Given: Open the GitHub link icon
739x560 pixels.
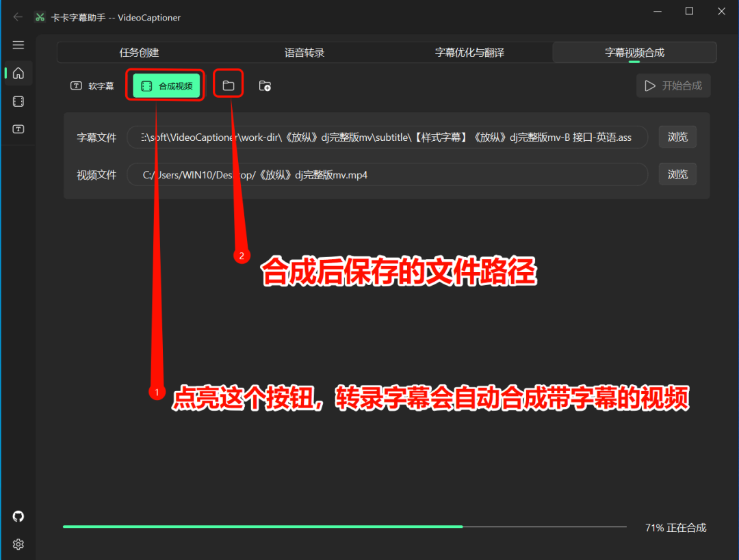Looking at the screenshot, I should [x=18, y=516].
